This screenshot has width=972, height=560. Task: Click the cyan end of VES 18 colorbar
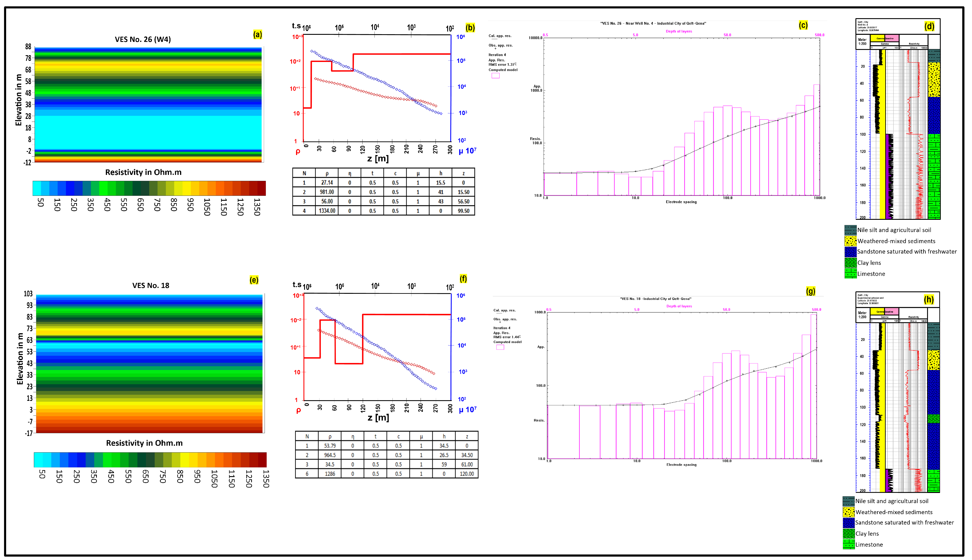click(x=38, y=460)
